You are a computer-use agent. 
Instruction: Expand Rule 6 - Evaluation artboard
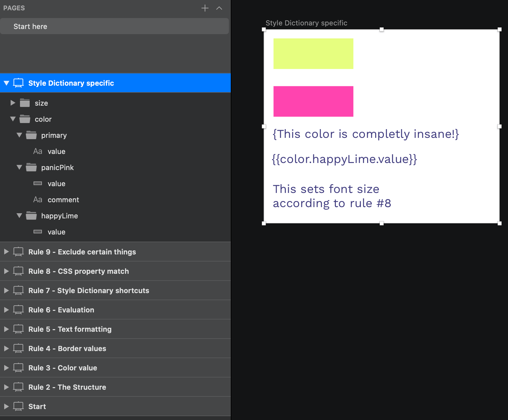(x=6, y=310)
